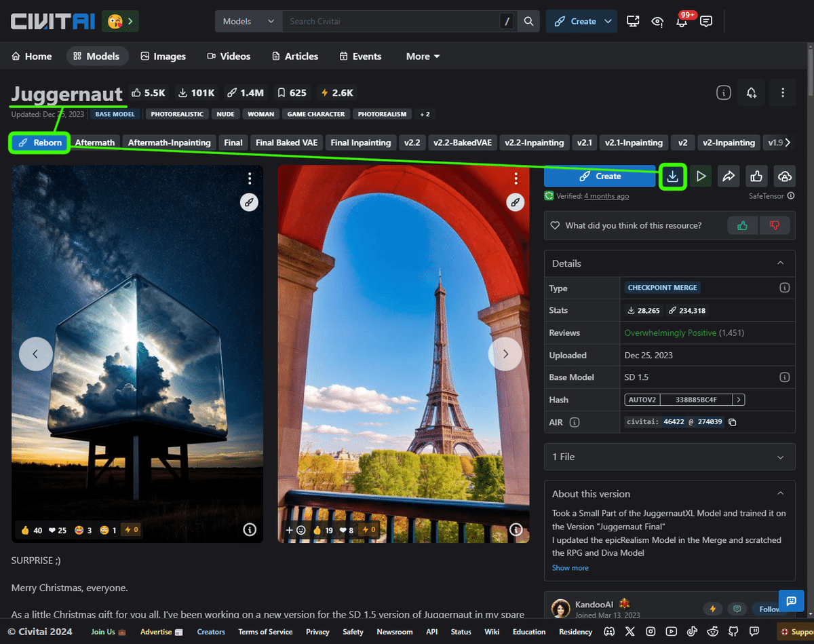Collapse the About this version section

pyautogui.click(x=781, y=494)
